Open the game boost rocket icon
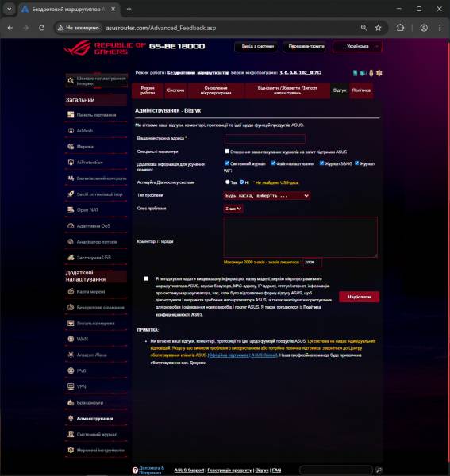The width and height of the screenshot is (450, 476). [71, 194]
